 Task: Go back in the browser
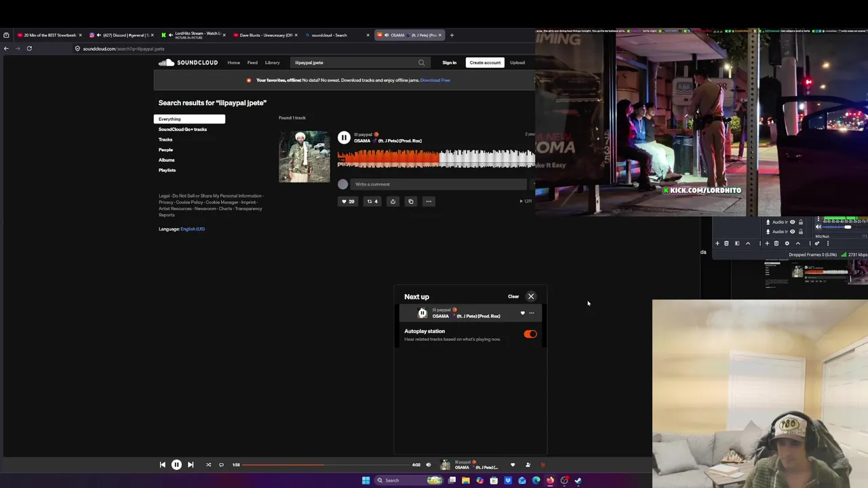(6, 48)
